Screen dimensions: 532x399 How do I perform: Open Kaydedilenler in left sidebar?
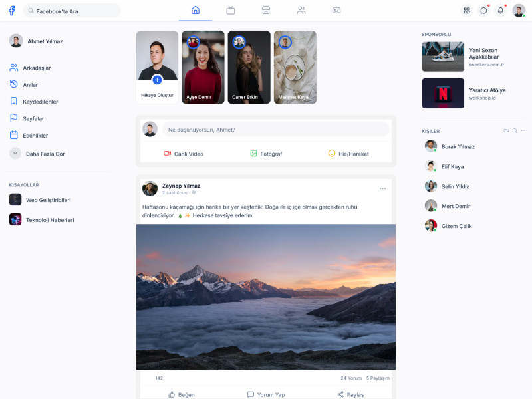coord(41,102)
